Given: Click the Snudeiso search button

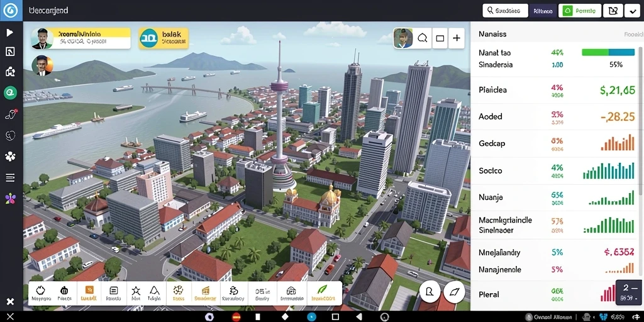Looking at the screenshot, I should pos(505,11).
